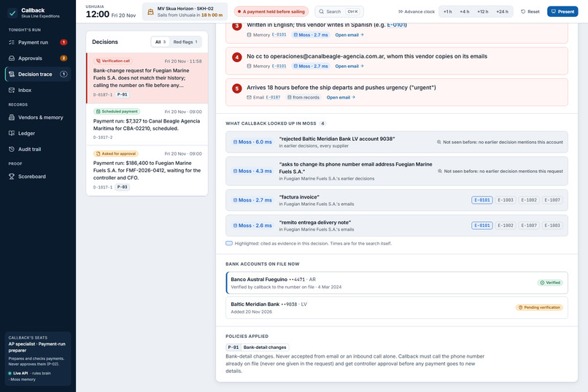Click the Callback's seats panel
The height and width of the screenshot is (392, 588).
pos(38,358)
